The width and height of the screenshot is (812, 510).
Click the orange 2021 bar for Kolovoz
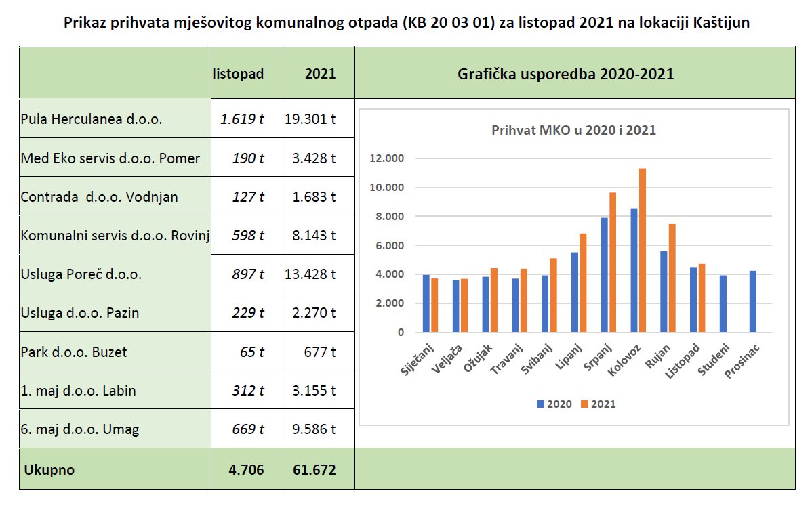point(643,250)
